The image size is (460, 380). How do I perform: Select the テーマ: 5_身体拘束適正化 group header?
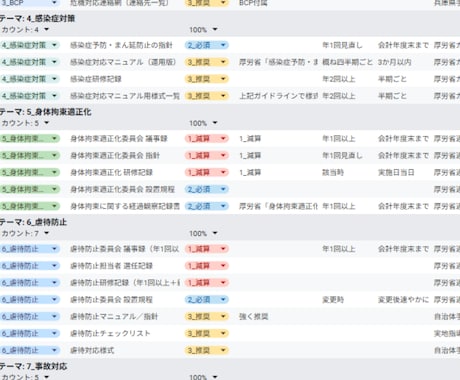[45, 112]
